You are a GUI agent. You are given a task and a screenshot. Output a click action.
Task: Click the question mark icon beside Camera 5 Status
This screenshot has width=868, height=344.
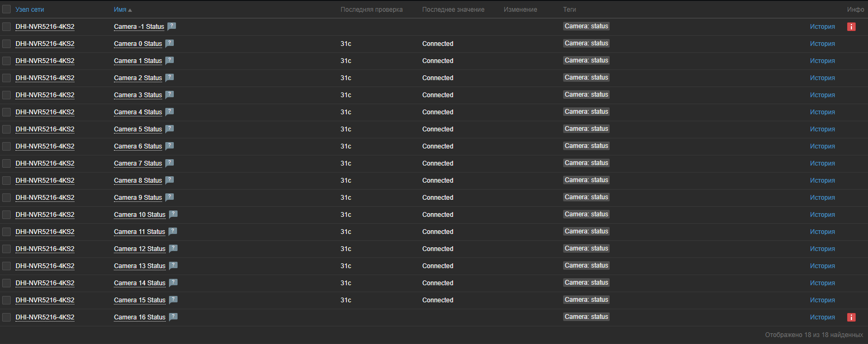(170, 129)
